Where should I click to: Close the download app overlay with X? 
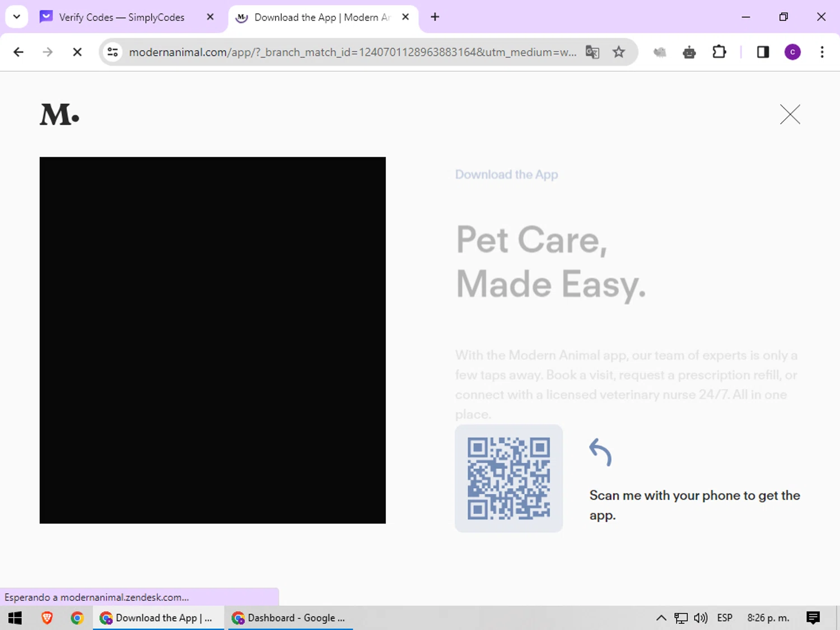click(x=790, y=114)
